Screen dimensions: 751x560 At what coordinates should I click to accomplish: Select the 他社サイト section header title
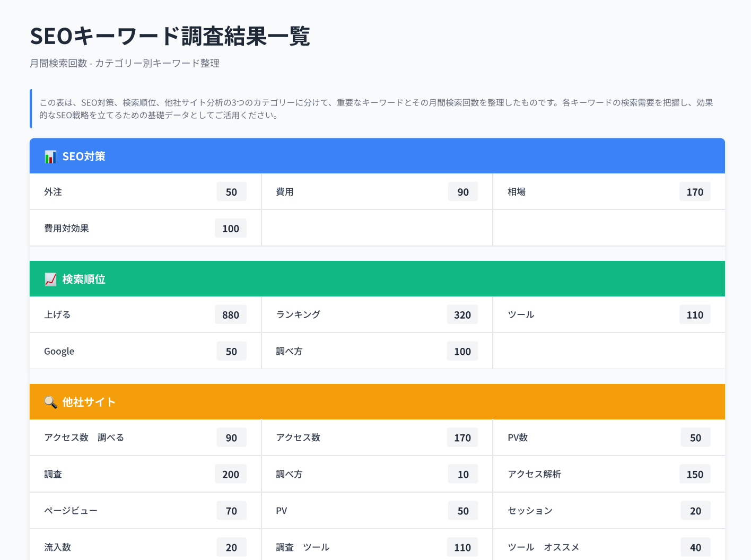(x=89, y=402)
